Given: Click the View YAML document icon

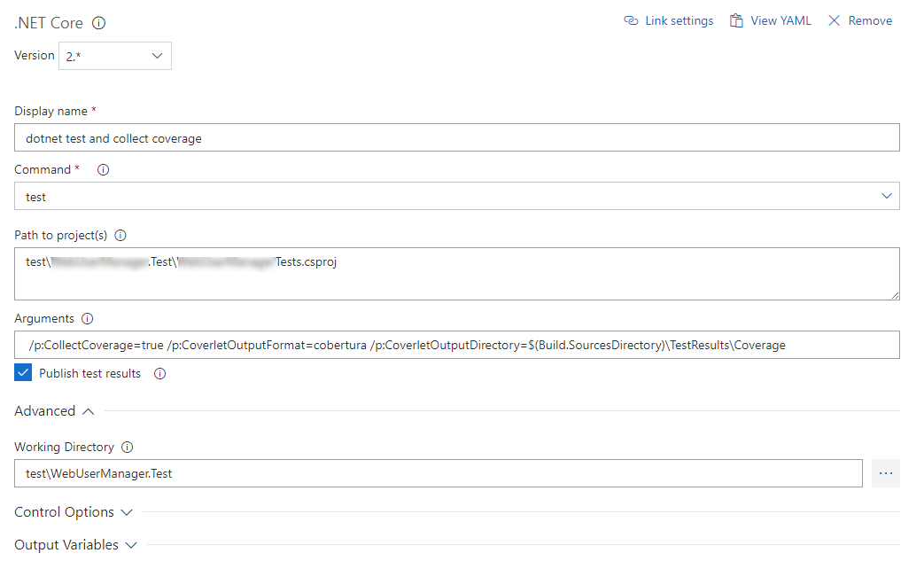Looking at the screenshot, I should pos(737,19).
